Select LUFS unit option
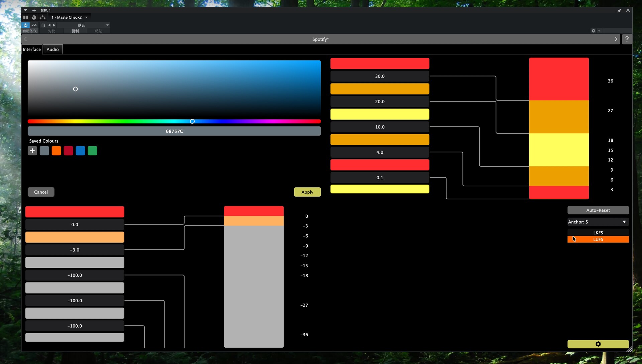The height and width of the screenshot is (364, 642). (598, 239)
